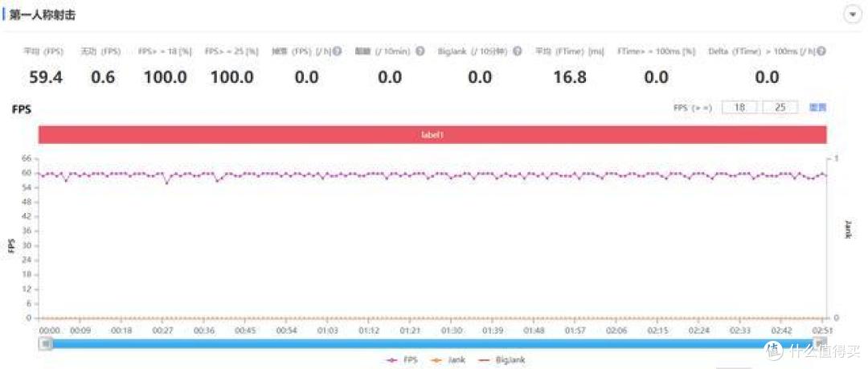Image resolution: width=868 pixels, height=369 pixels.
Task: Click the blue time range slider bar
Action: [432, 344]
